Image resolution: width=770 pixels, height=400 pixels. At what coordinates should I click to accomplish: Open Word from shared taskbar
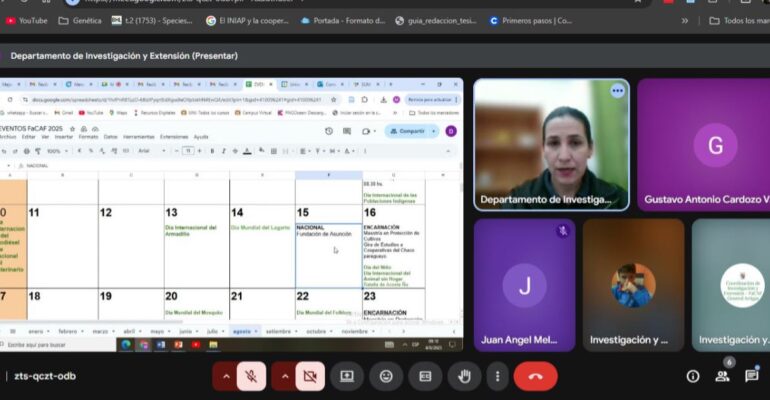pos(161,345)
